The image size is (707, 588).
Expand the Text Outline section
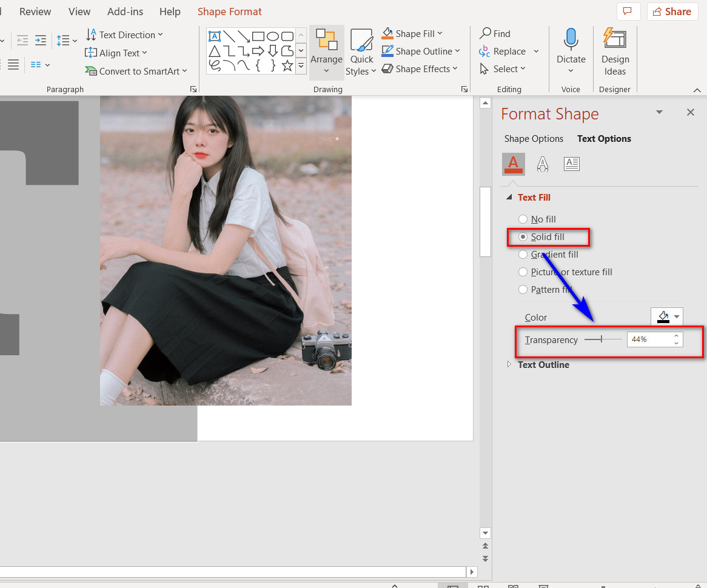tap(509, 364)
